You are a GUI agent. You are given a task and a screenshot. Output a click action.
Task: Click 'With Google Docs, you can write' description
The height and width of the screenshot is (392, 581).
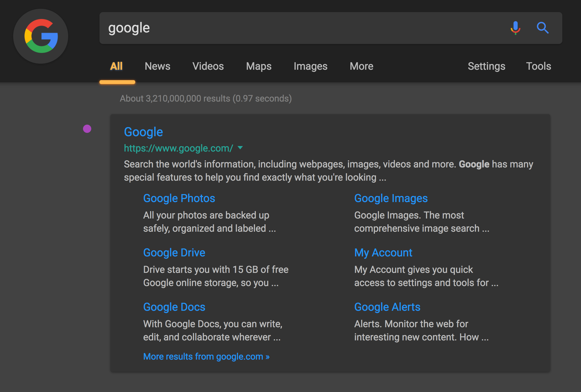pyautogui.click(x=213, y=331)
